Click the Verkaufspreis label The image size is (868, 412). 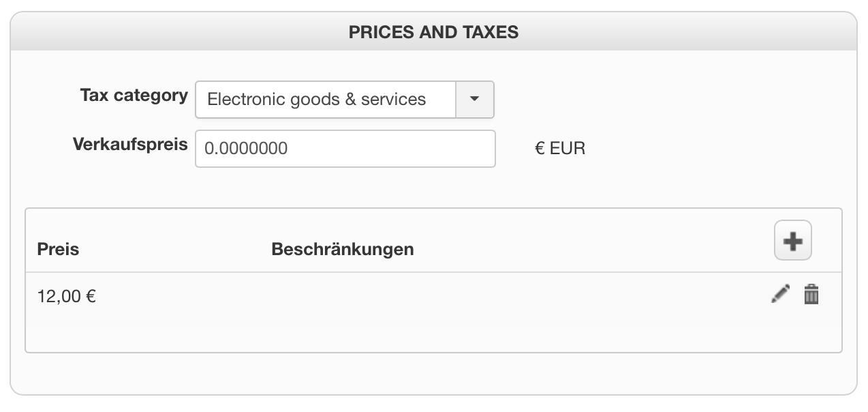pos(130,145)
